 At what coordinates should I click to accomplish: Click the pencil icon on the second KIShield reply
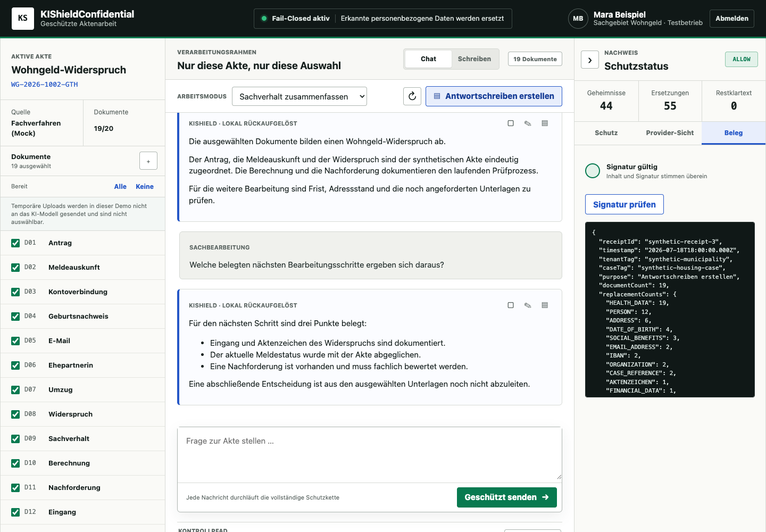(x=528, y=305)
